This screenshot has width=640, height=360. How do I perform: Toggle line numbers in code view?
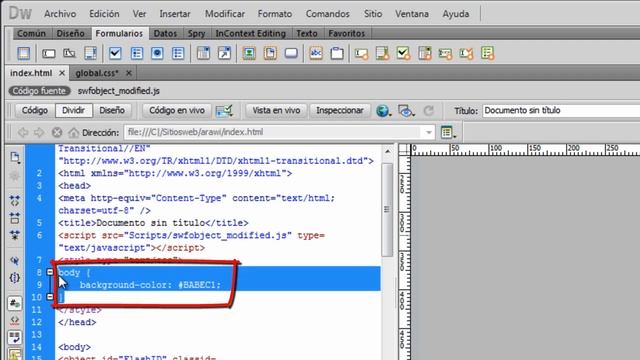[15, 303]
